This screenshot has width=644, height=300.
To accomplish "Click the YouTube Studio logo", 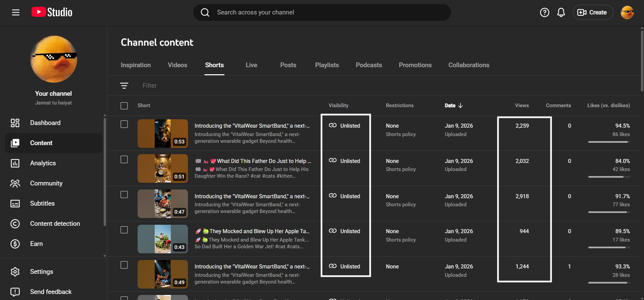I will pos(52,12).
